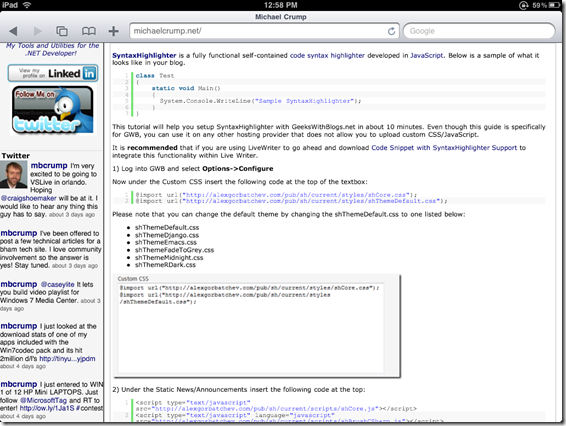Open the SyntaxHighlighter link
Viewport: 566px width, 426px height.
coord(144,55)
